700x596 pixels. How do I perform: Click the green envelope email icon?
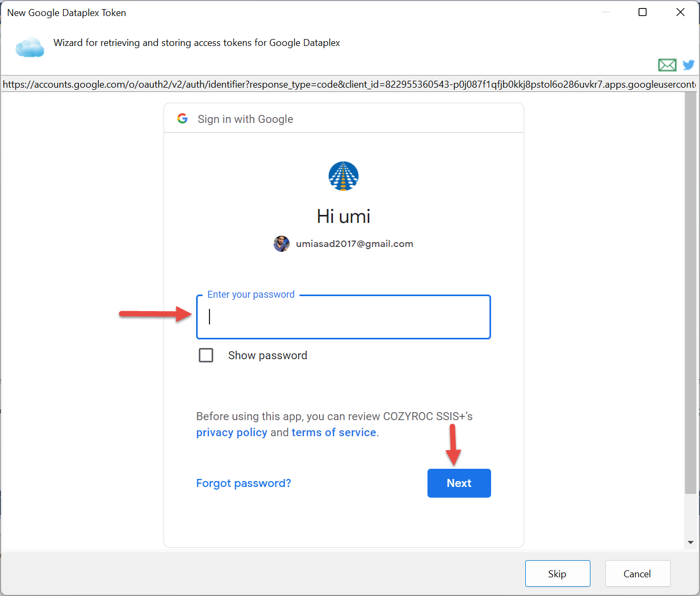[667, 65]
